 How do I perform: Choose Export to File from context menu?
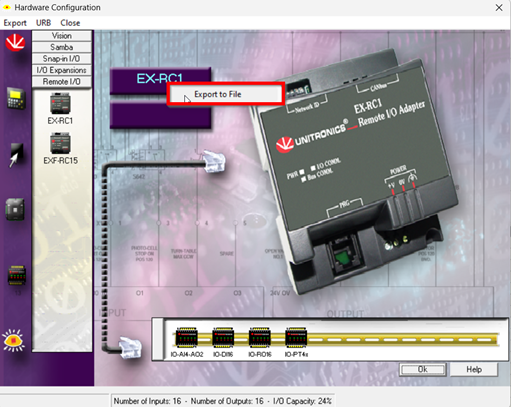tap(225, 94)
